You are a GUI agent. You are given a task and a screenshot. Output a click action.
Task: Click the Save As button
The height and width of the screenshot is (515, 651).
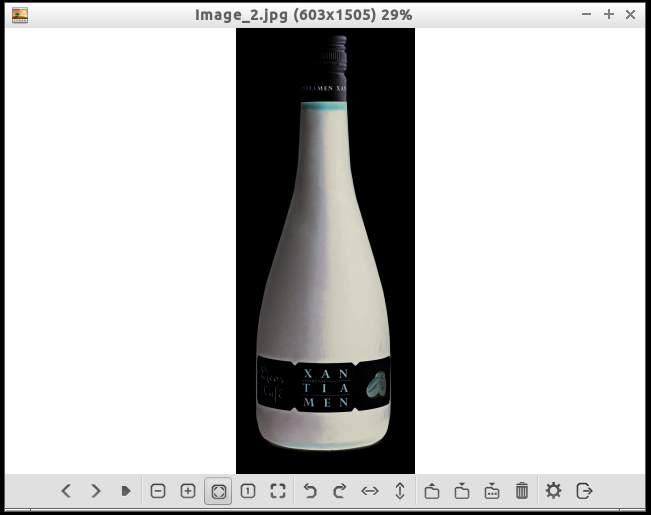click(492, 491)
